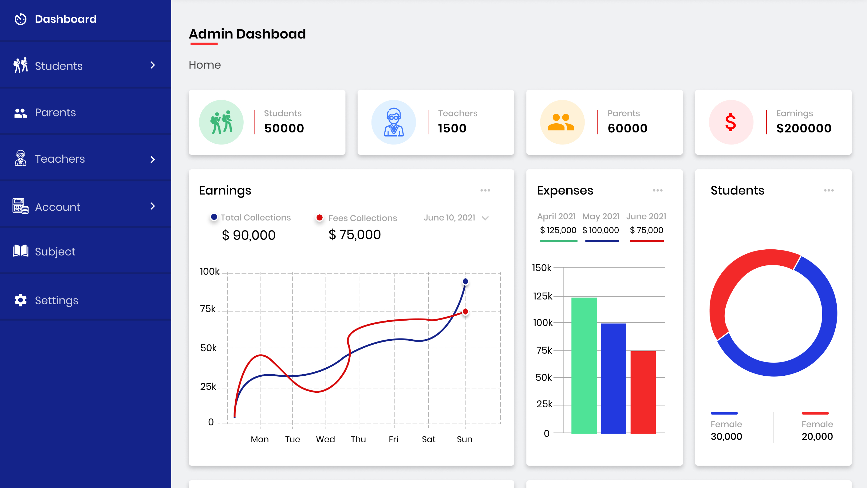Click the Subject open book icon
Image resolution: width=868 pixels, height=488 pixels.
click(x=21, y=251)
